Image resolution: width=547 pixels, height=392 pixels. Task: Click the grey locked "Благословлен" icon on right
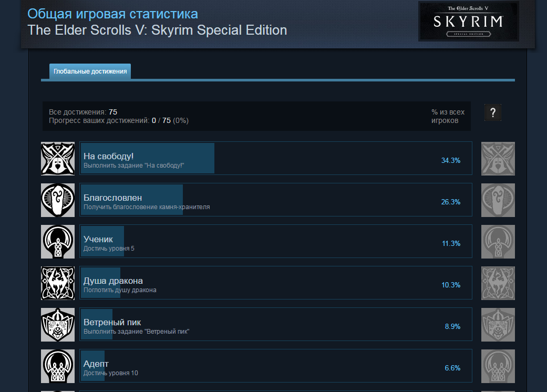click(498, 200)
